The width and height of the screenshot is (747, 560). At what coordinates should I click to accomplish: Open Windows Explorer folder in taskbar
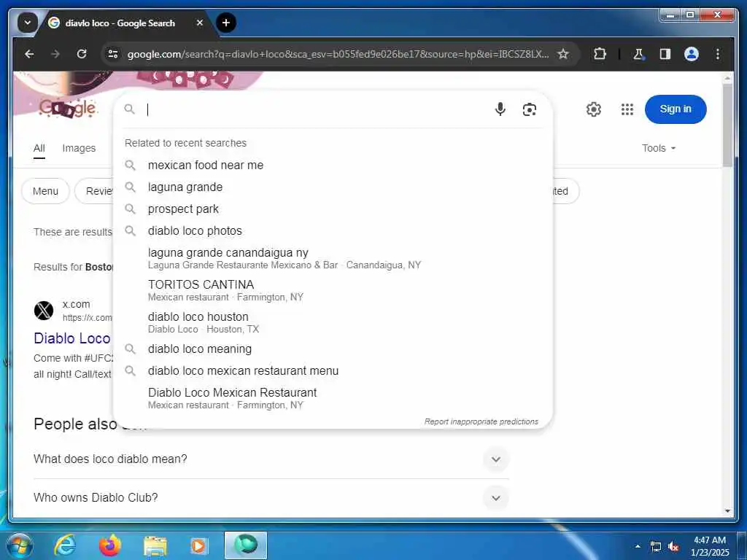(x=155, y=545)
